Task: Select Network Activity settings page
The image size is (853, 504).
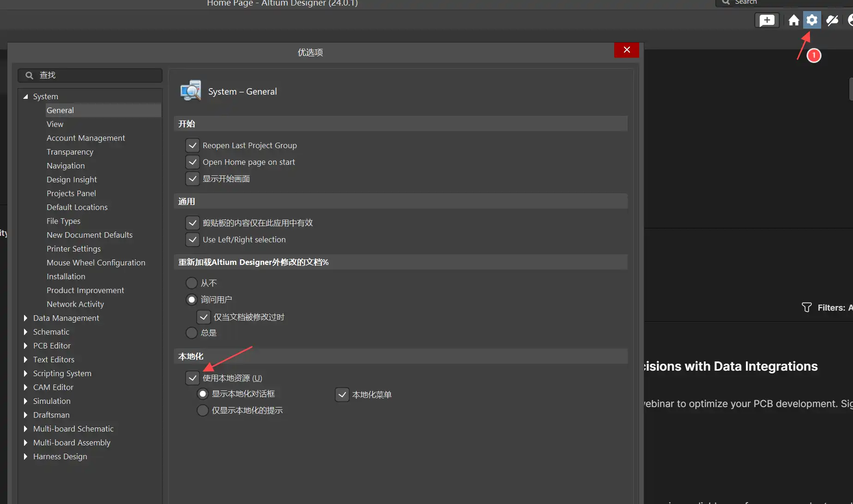Action: 75,304
